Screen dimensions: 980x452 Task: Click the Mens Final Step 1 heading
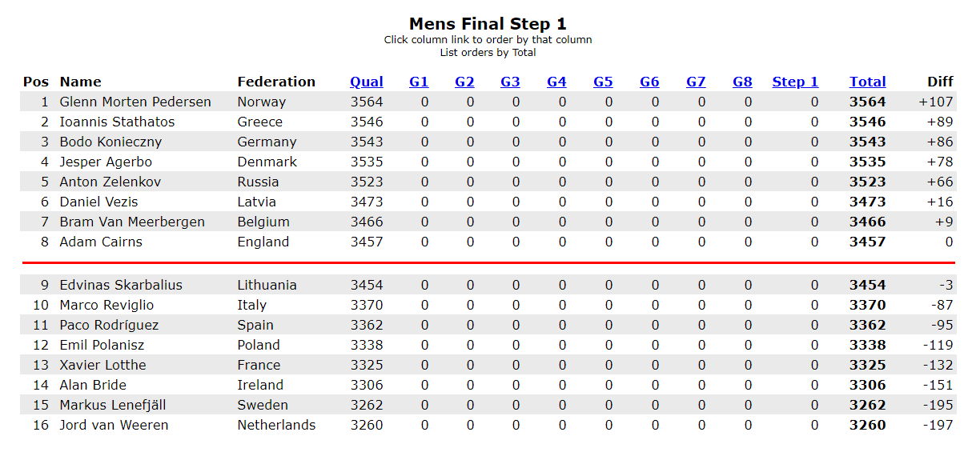point(488,24)
